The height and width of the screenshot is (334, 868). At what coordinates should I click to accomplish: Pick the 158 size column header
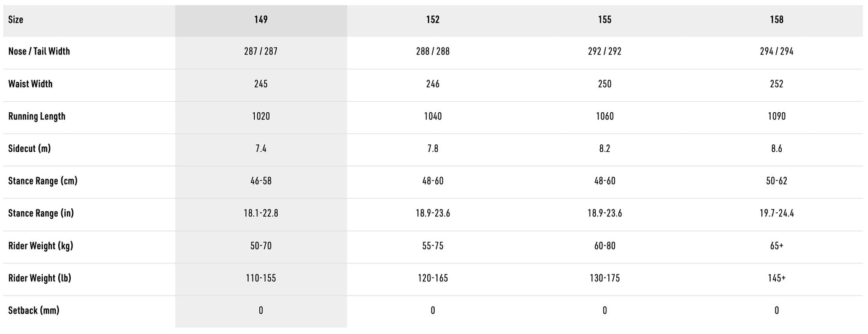point(776,20)
